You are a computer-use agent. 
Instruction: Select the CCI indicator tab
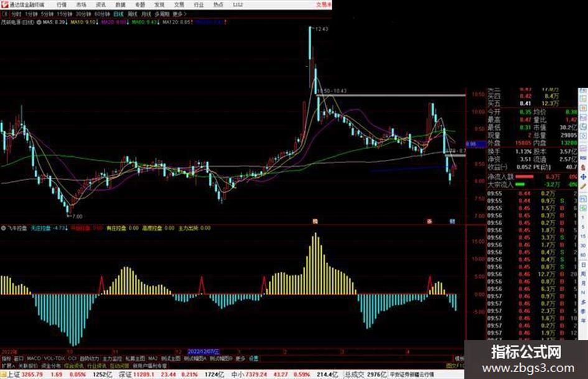click(x=72, y=358)
